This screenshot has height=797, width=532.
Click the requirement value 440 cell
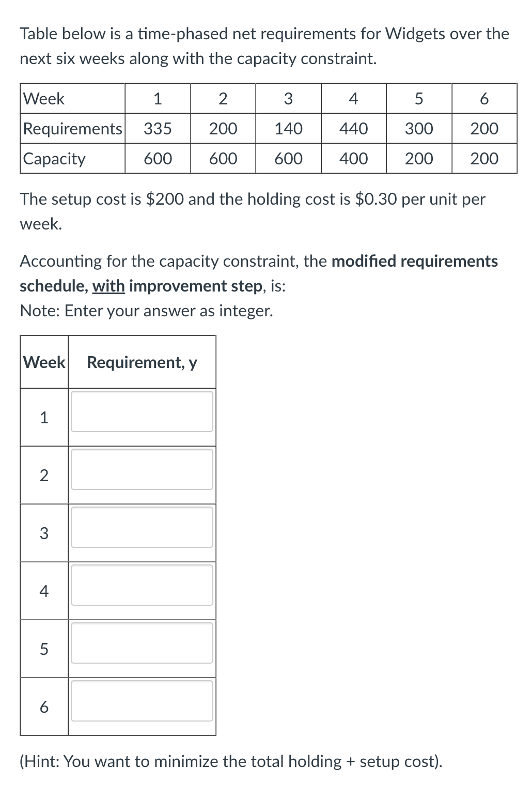click(353, 129)
